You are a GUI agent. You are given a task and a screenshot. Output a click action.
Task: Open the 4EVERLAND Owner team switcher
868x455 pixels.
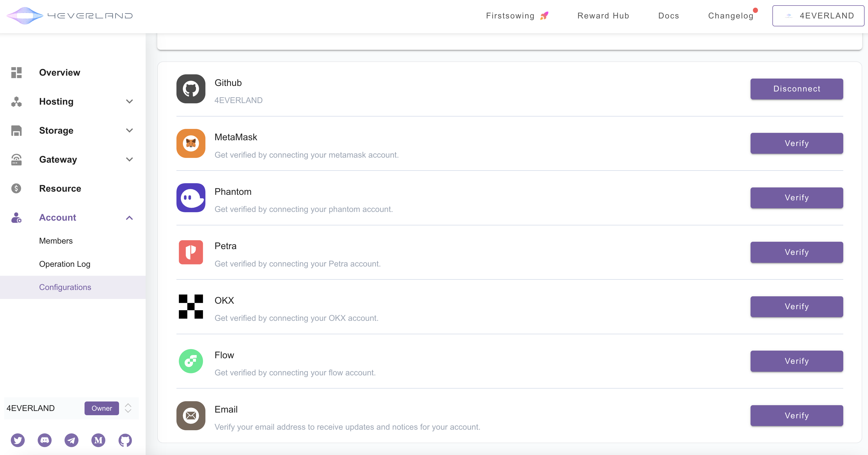128,408
